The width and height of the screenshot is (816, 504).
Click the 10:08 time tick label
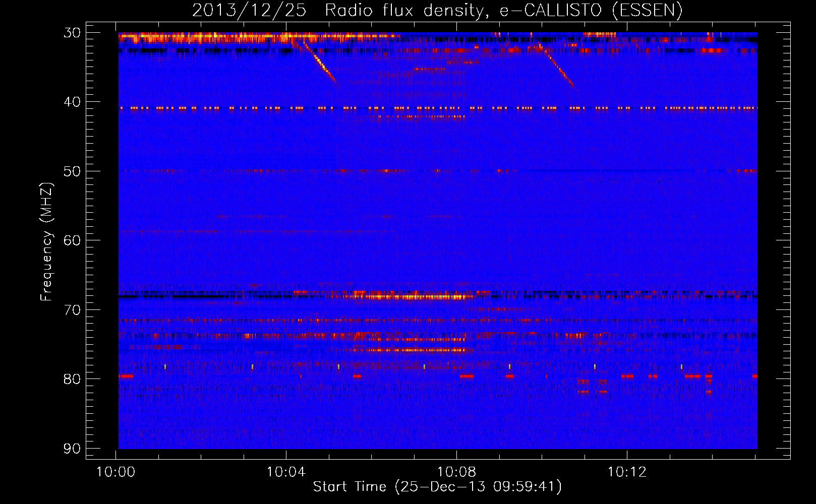click(x=457, y=472)
